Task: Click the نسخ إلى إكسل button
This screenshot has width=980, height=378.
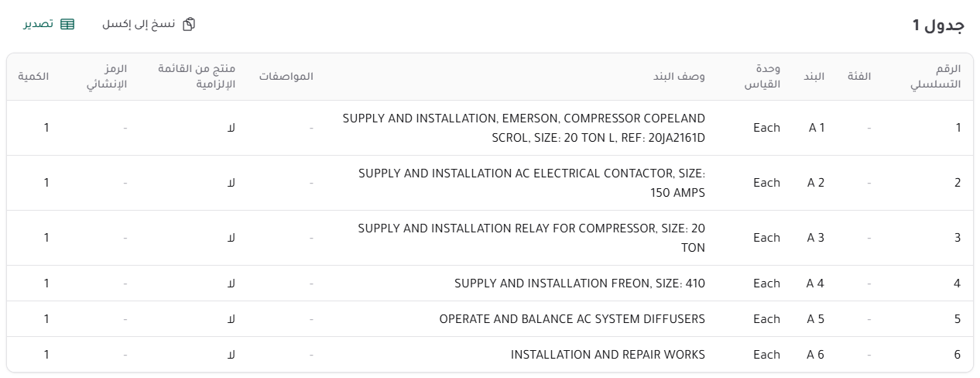Action: point(149,24)
